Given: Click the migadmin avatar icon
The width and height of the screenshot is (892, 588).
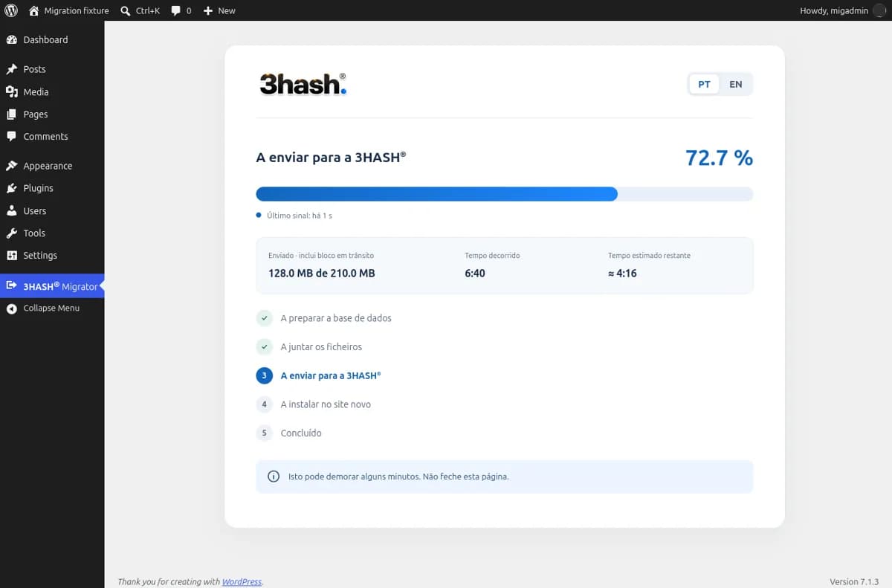Looking at the screenshot, I should (879, 10).
